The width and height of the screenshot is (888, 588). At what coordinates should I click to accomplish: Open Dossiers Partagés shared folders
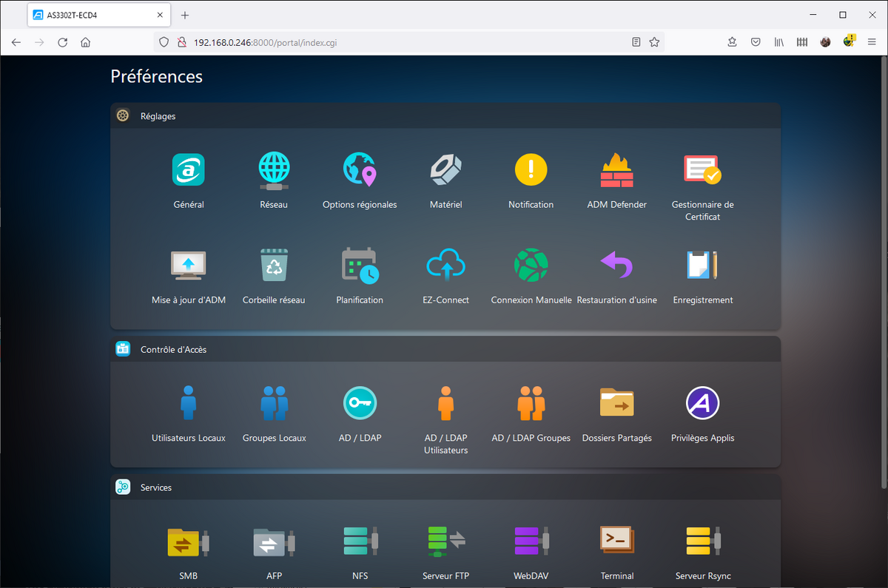[616, 402]
